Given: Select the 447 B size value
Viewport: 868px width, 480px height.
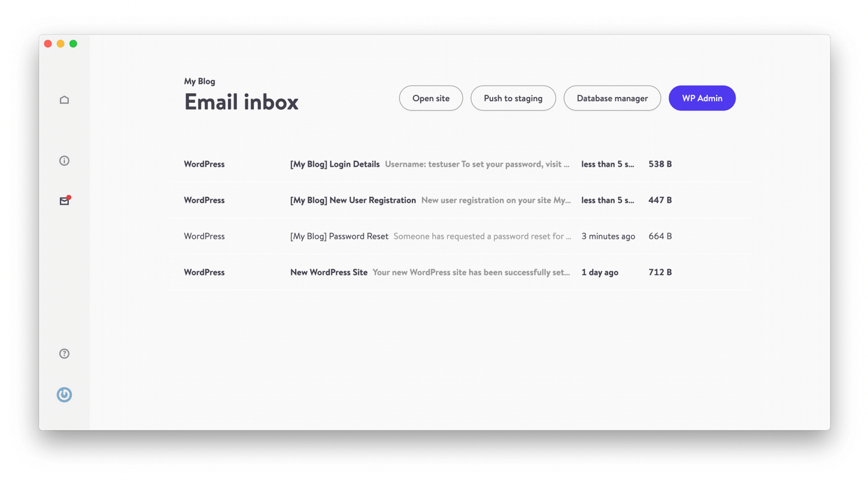Looking at the screenshot, I should click(x=660, y=200).
